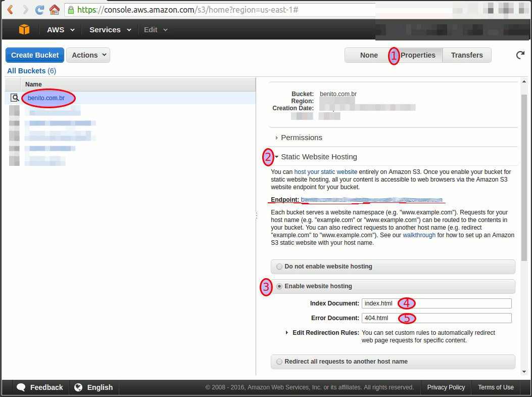Click the browser forward arrow

26,10
